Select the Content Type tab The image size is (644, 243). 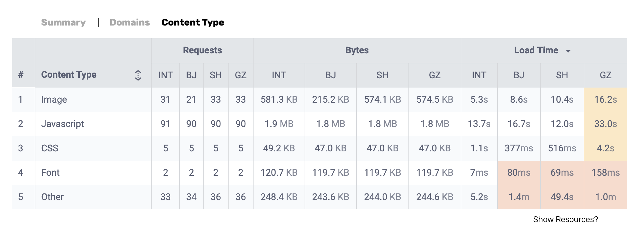(193, 22)
